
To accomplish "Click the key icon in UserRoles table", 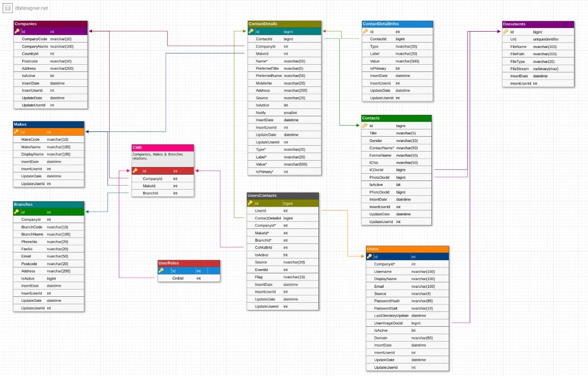I will point(161,271).
